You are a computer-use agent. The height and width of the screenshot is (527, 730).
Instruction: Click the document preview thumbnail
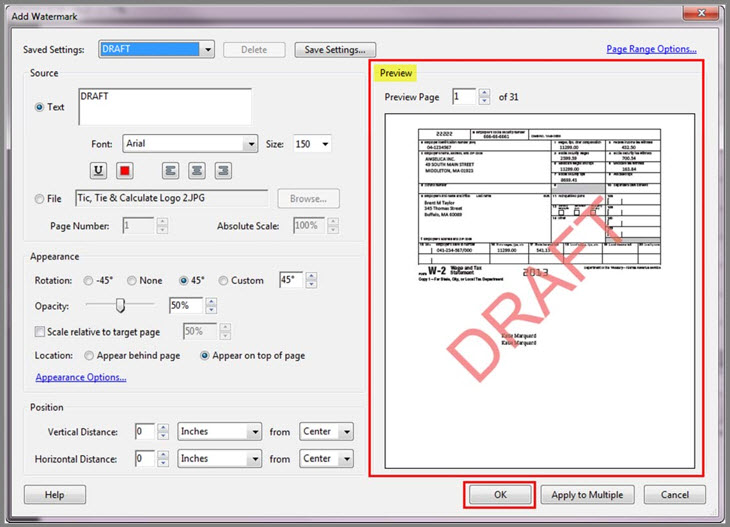coord(540,291)
